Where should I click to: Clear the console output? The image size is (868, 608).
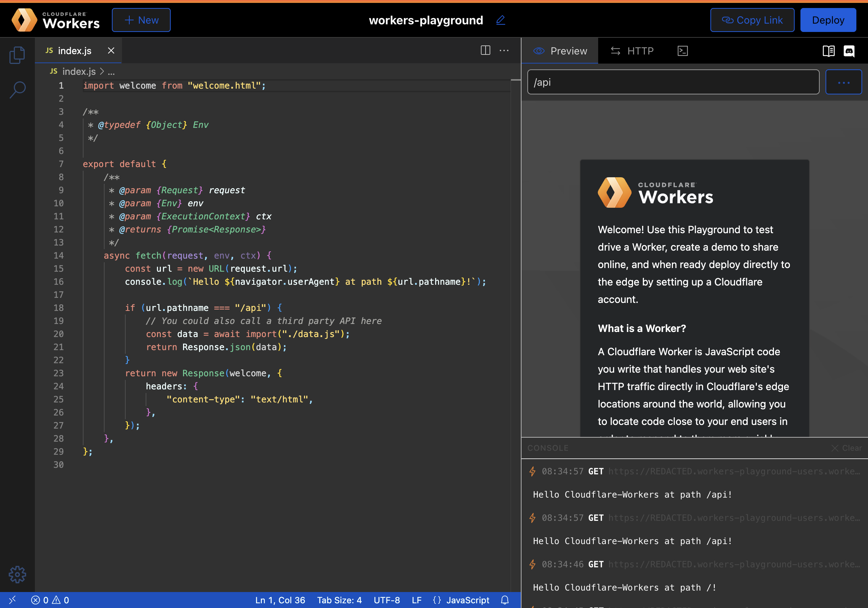pyautogui.click(x=847, y=448)
